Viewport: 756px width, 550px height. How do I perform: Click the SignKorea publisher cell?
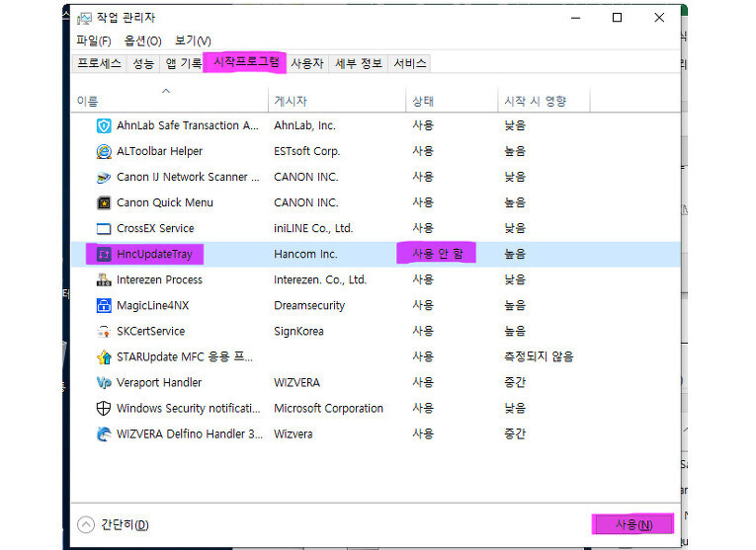click(298, 332)
